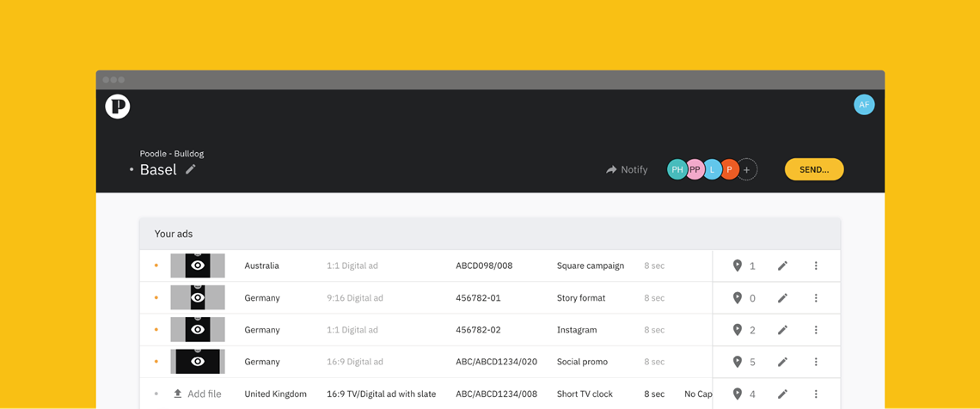Edit the Short TV clock ad row
980x409 pixels.
(782, 394)
